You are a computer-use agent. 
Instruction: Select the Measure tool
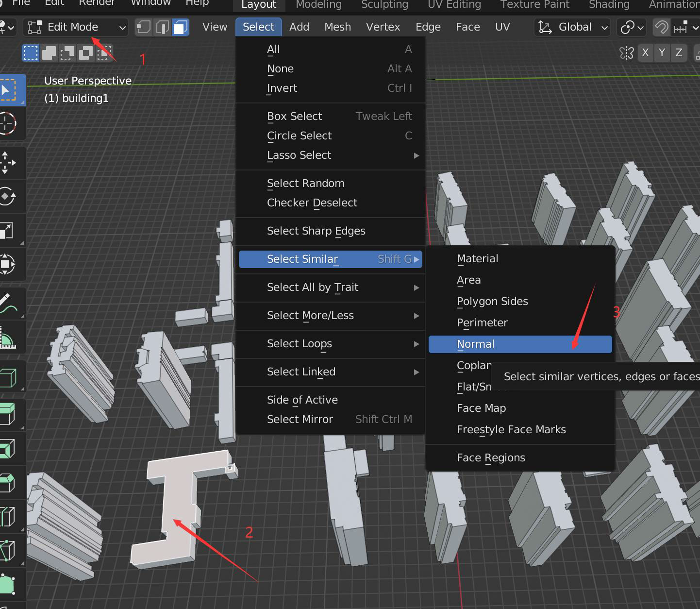pos(8,337)
